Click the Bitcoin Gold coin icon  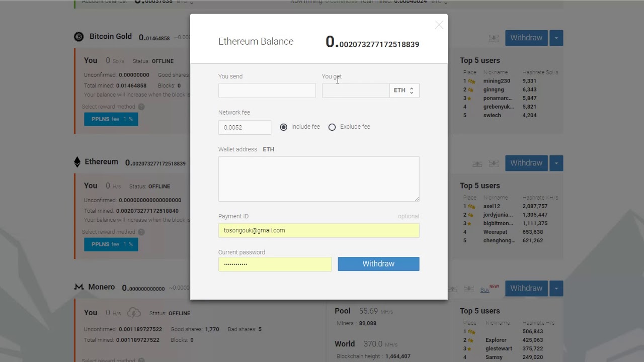(x=79, y=37)
